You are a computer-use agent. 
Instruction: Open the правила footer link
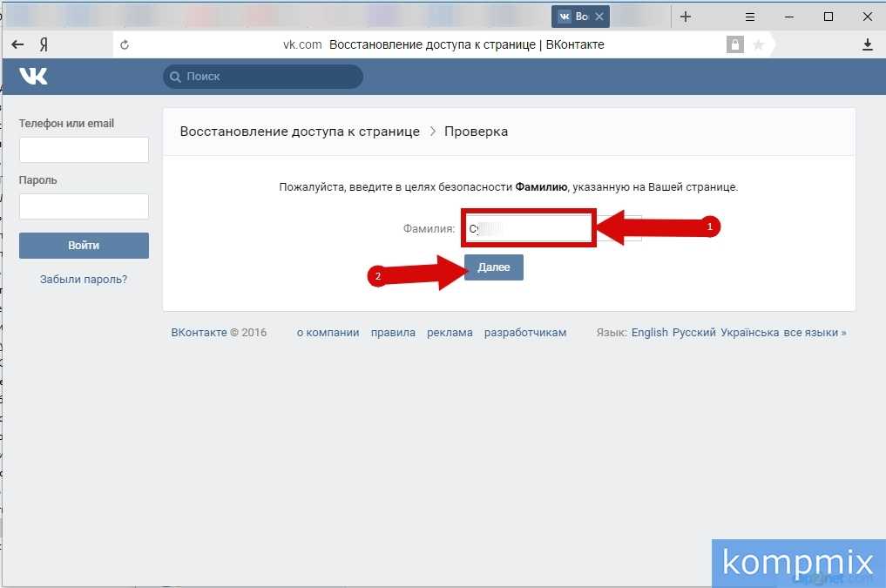tap(393, 332)
